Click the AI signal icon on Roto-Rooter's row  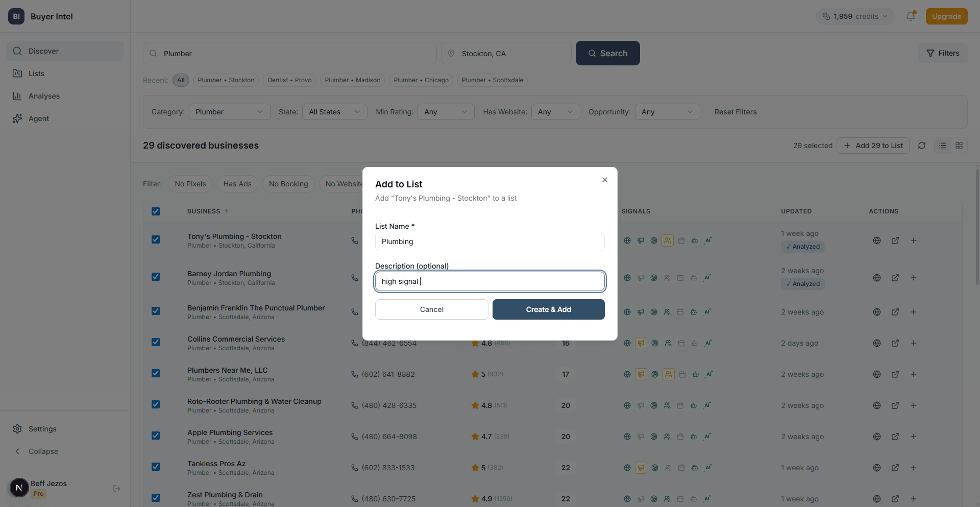[x=708, y=405]
